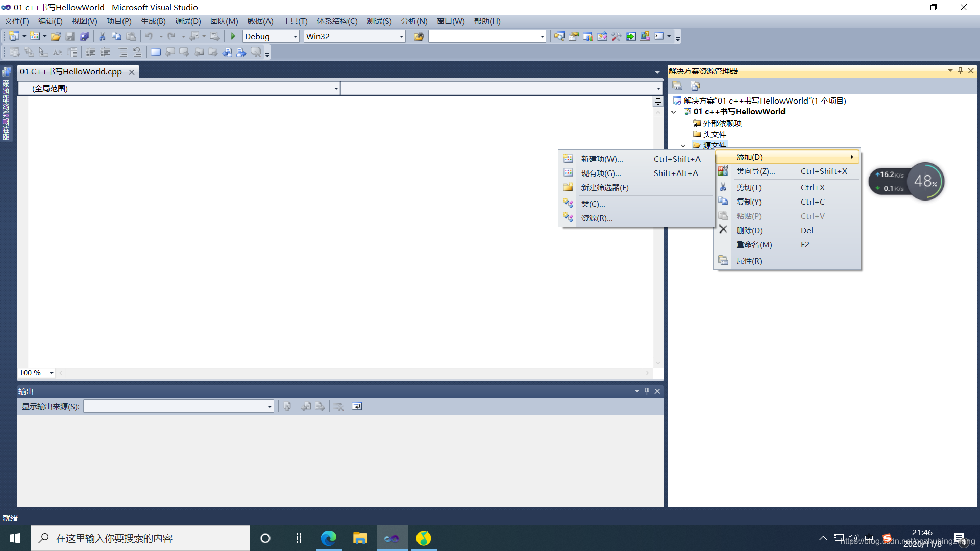The width and height of the screenshot is (980, 551).
Task: Click 删除(D) context menu entry
Action: tap(787, 230)
